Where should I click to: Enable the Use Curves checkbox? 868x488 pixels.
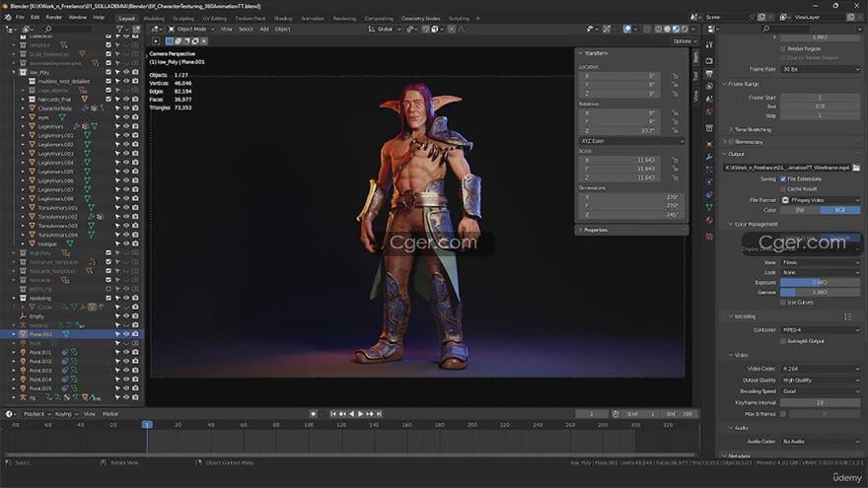(783, 302)
